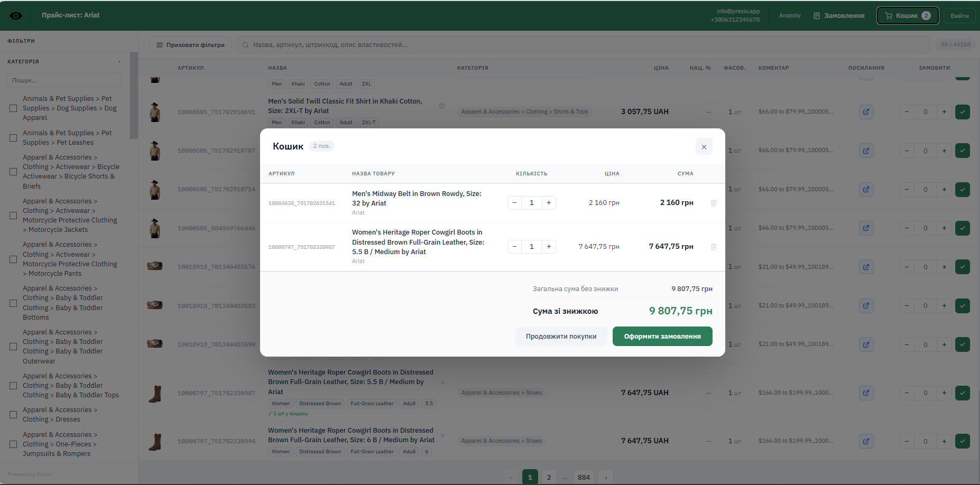The height and width of the screenshot is (485, 980).
Task: Decrease order quantity for article 10000505_751702910691
Action: click(907, 112)
